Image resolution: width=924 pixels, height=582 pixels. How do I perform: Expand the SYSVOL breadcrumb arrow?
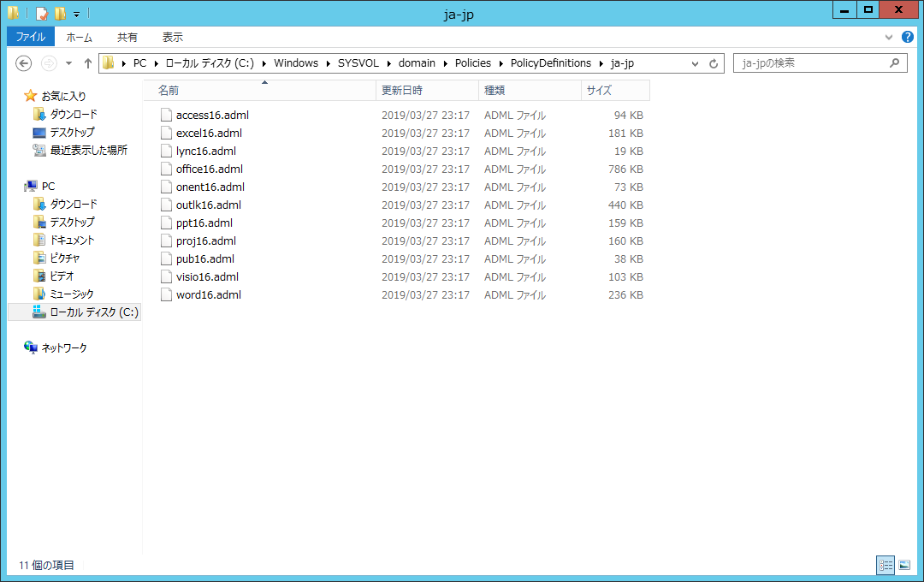[x=389, y=63]
